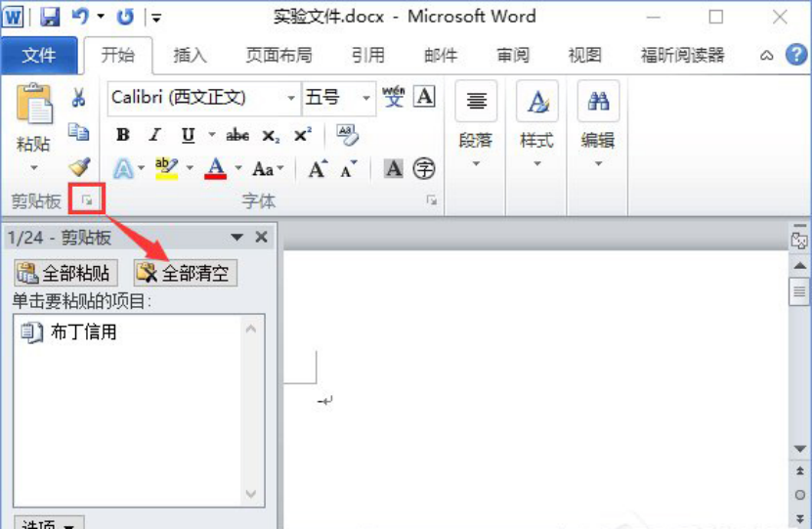The width and height of the screenshot is (812, 529).
Task: Open the 页面布局 ribbon tab
Action: point(278,56)
